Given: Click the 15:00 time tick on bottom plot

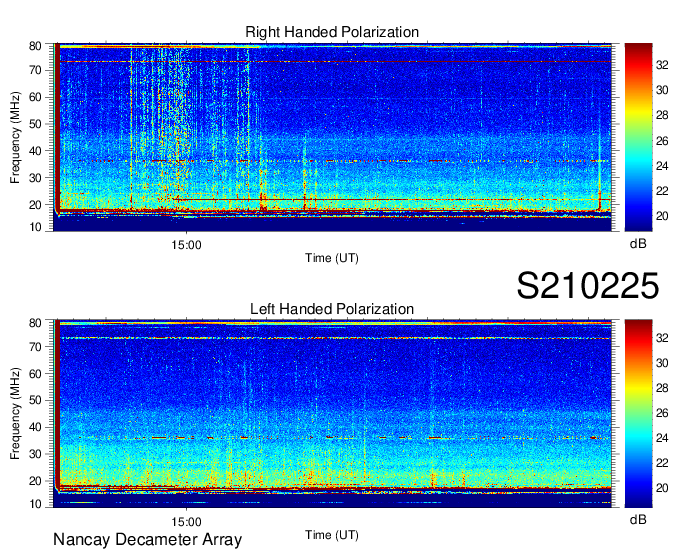Looking at the screenshot, I should [186, 522].
